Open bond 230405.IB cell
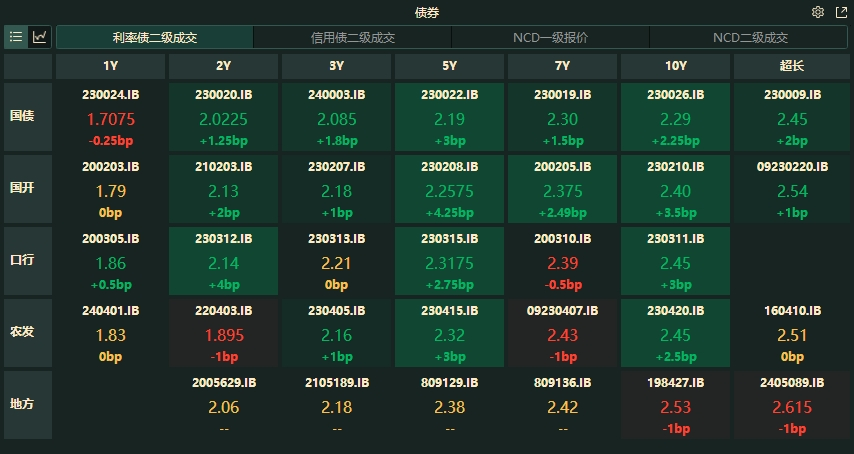Image resolution: width=854 pixels, height=454 pixels. (x=337, y=333)
